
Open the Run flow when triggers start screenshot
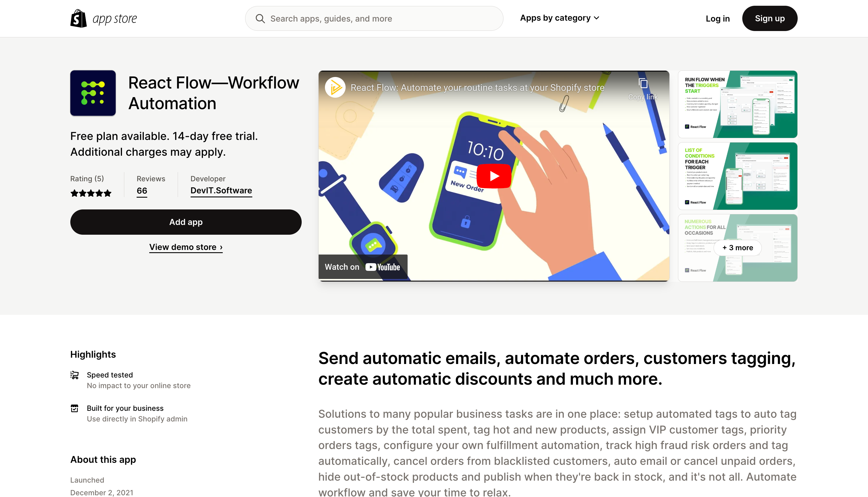tap(738, 105)
